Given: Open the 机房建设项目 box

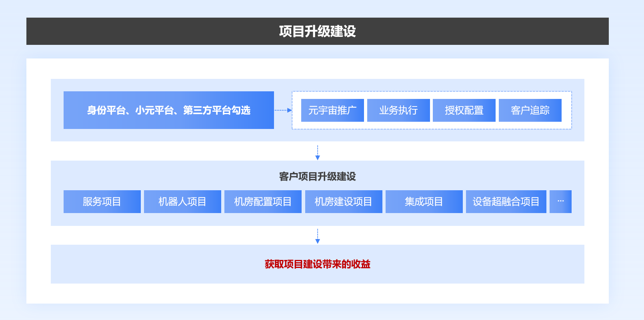Looking at the screenshot, I should pos(344,201).
